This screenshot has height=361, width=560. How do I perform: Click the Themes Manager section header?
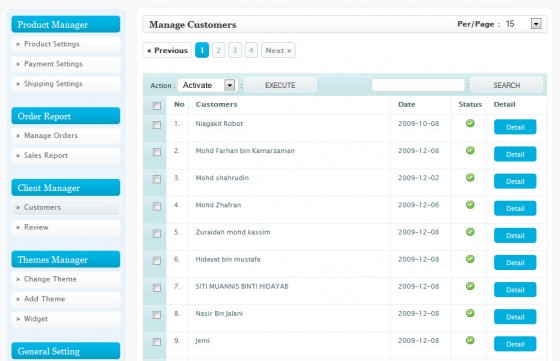pos(66,259)
